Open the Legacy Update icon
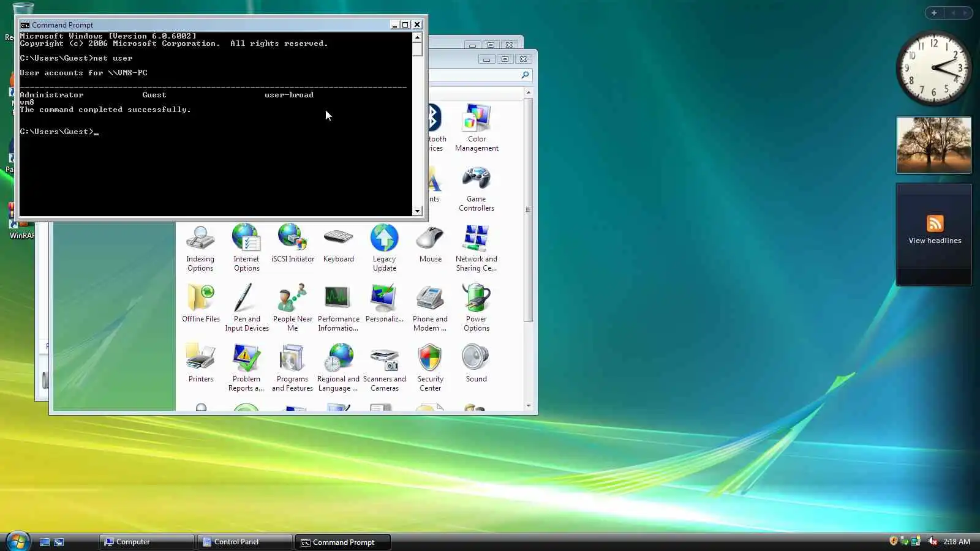Image resolution: width=980 pixels, height=551 pixels. pos(385,248)
